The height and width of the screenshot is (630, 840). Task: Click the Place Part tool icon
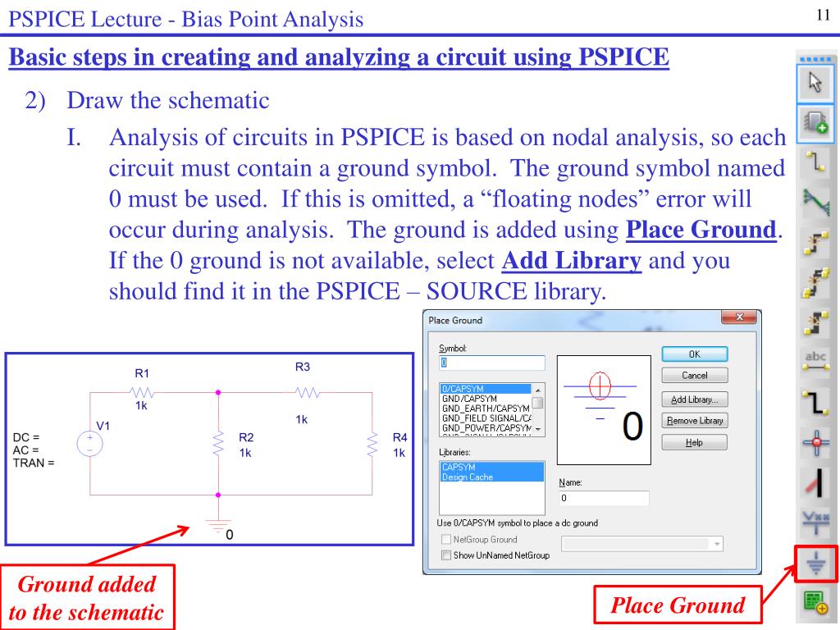815,123
